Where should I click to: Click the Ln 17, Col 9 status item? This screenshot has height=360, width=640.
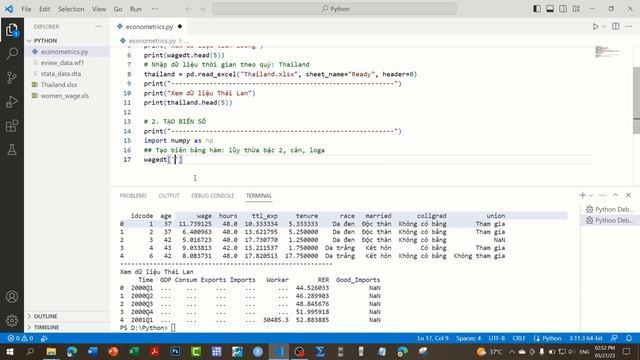point(433,338)
